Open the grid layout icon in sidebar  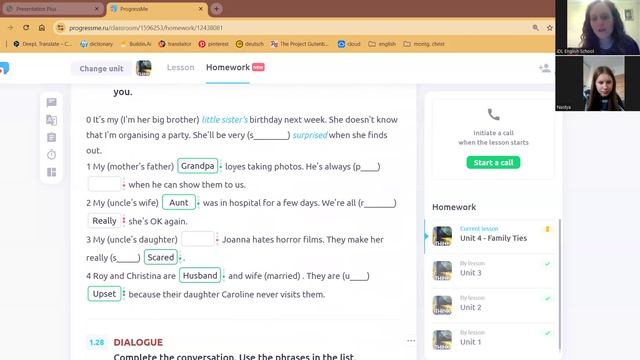51,172
